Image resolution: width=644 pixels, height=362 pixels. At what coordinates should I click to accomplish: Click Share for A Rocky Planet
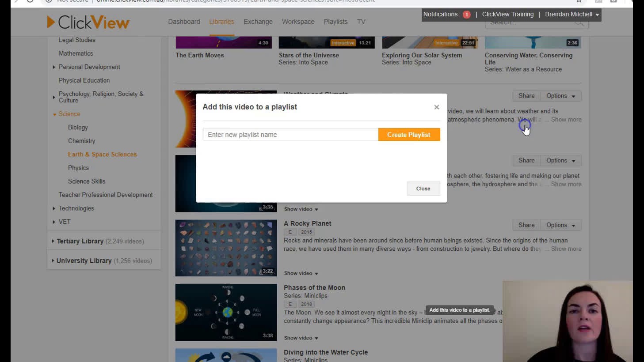tap(526, 225)
